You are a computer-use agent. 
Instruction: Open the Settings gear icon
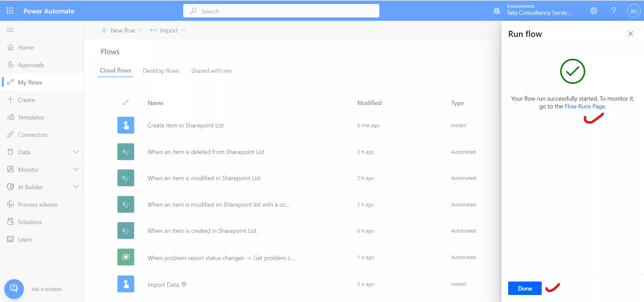(594, 11)
